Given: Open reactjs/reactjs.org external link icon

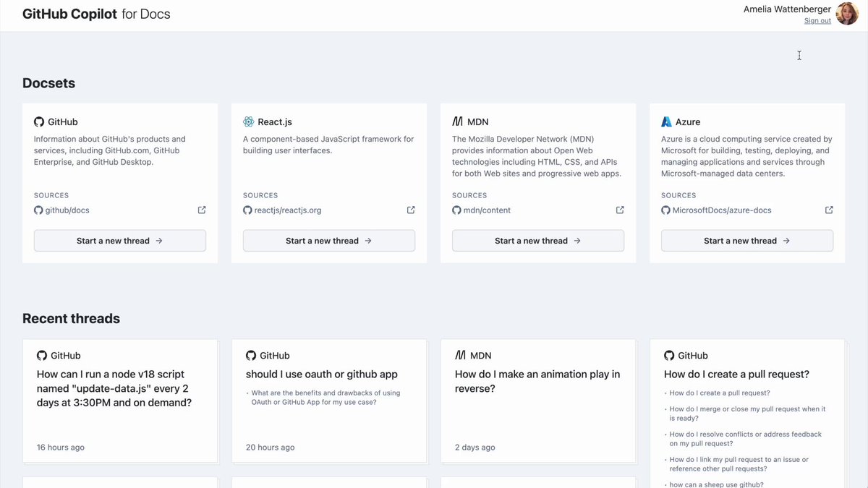Looking at the screenshot, I should point(411,210).
